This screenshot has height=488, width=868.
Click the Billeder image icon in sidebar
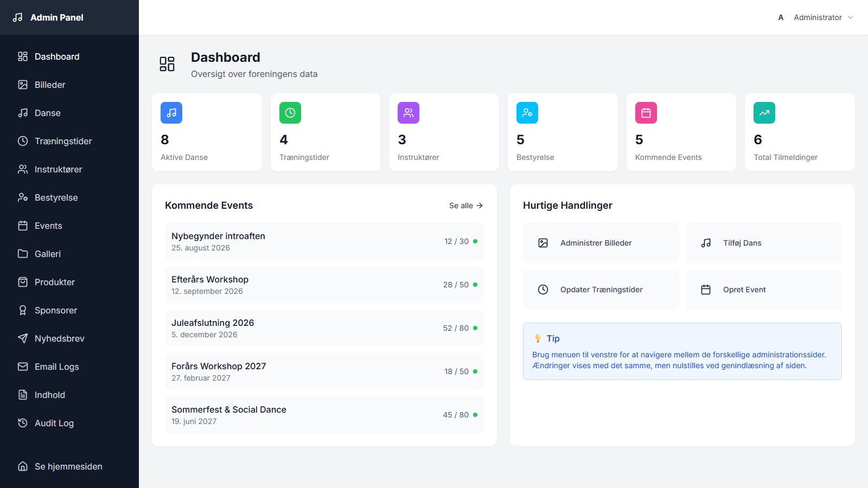coord(23,85)
